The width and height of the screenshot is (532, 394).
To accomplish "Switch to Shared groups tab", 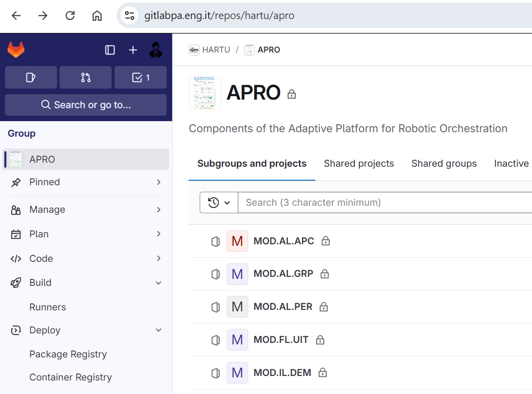I will pyautogui.click(x=444, y=164).
